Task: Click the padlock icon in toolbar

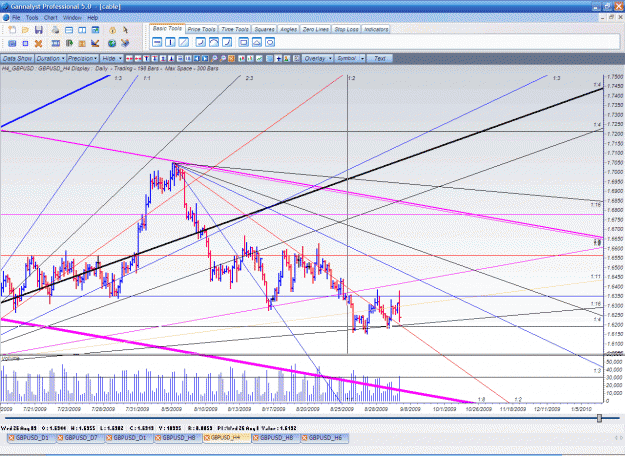Action: tap(113, 30)
